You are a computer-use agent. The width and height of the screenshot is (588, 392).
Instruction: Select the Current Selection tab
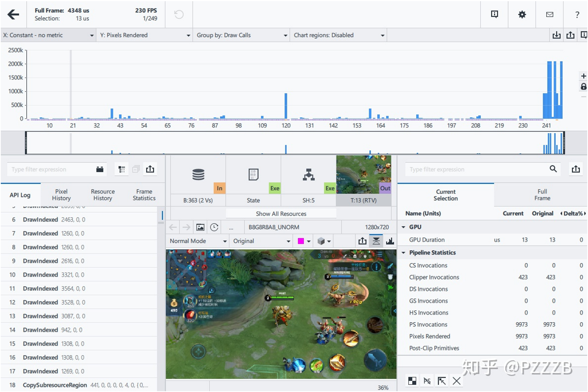[446, 195]
